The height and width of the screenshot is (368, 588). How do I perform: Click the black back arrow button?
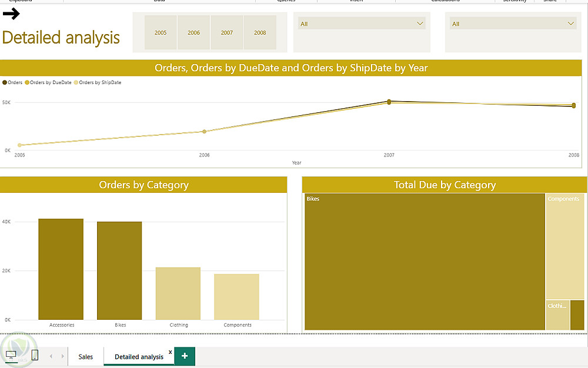(11, 14)
